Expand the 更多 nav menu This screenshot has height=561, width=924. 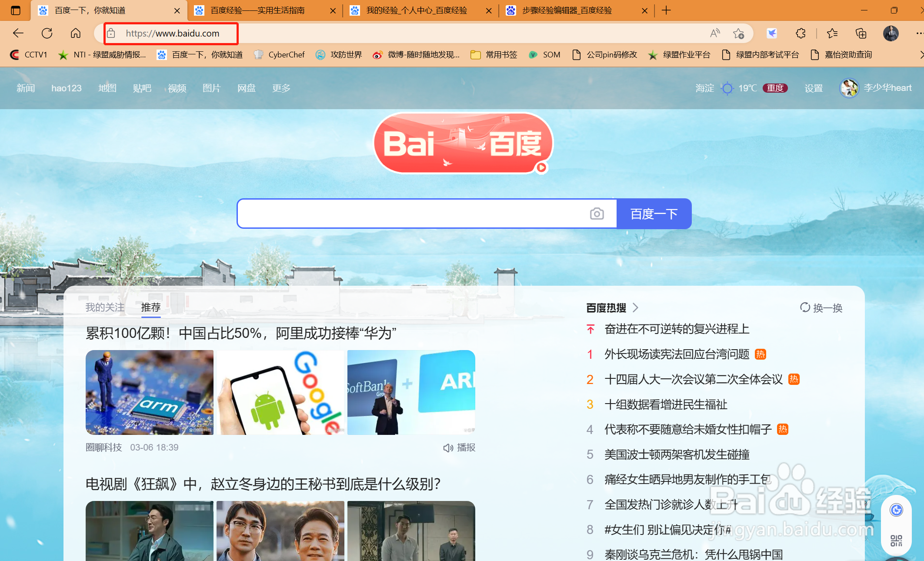[x=281, y=88]
